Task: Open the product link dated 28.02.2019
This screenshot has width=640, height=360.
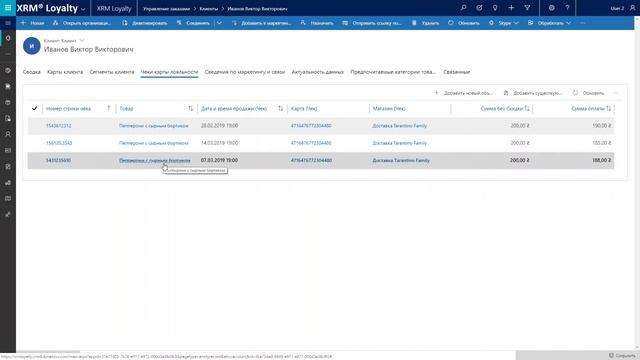Action: pos(153,126)
